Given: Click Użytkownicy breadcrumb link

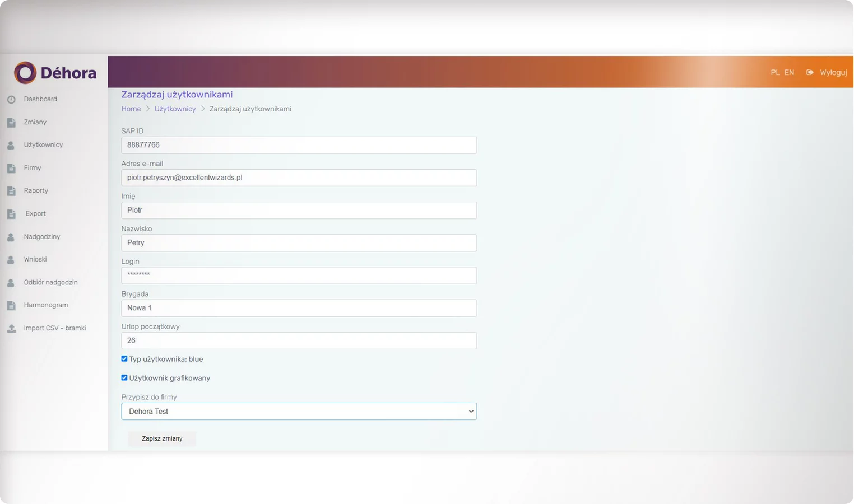Looking at the screenshot, I should tap(175, 109).
